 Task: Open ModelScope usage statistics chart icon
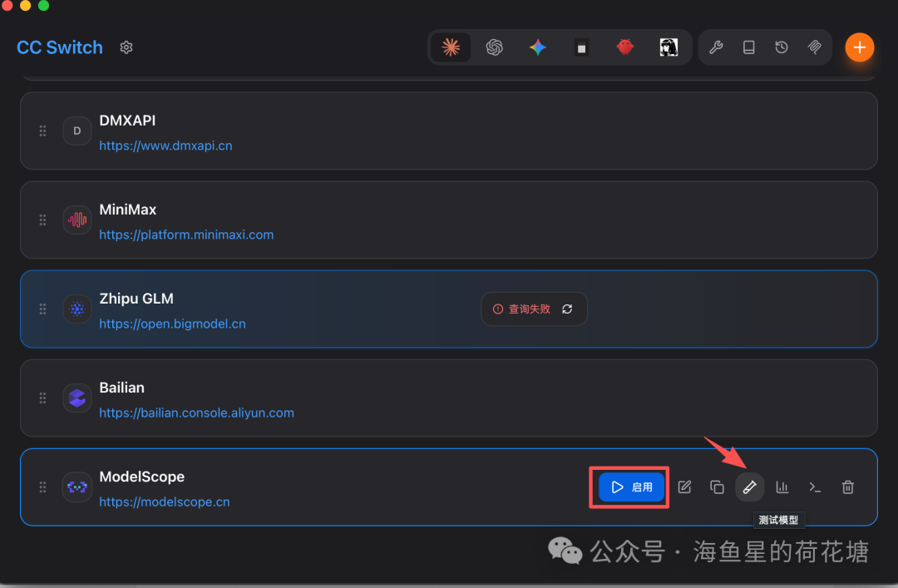click(782, 487)
